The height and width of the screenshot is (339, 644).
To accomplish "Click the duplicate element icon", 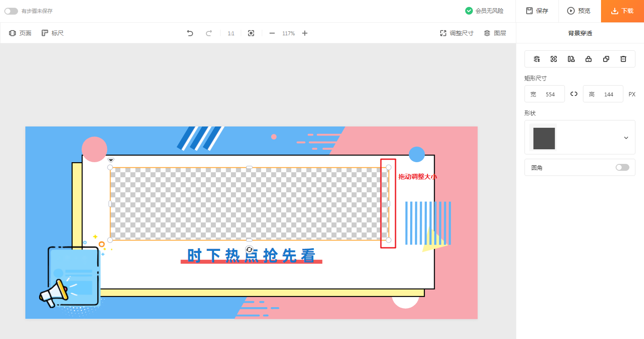I will tap(606, 59).
